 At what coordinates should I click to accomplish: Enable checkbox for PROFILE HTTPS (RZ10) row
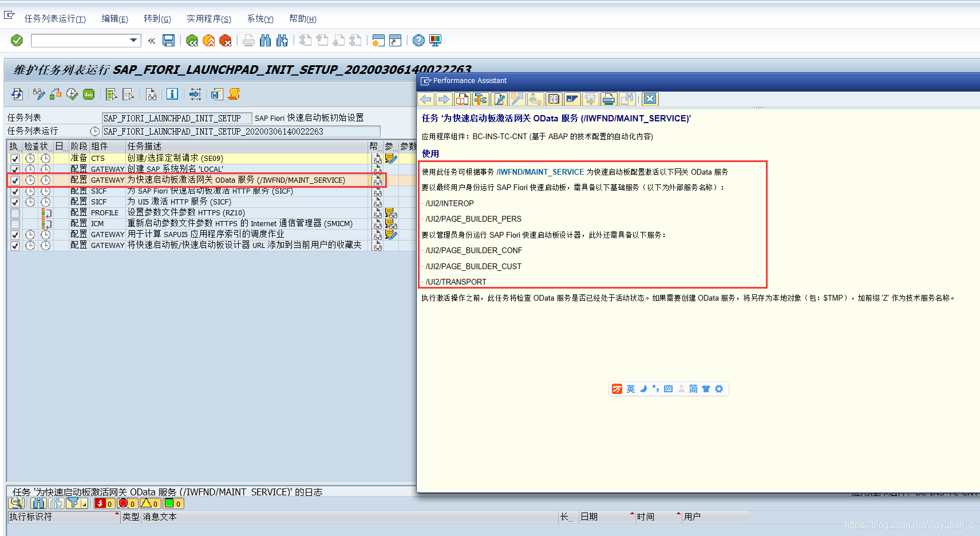[x=15, y=213]
